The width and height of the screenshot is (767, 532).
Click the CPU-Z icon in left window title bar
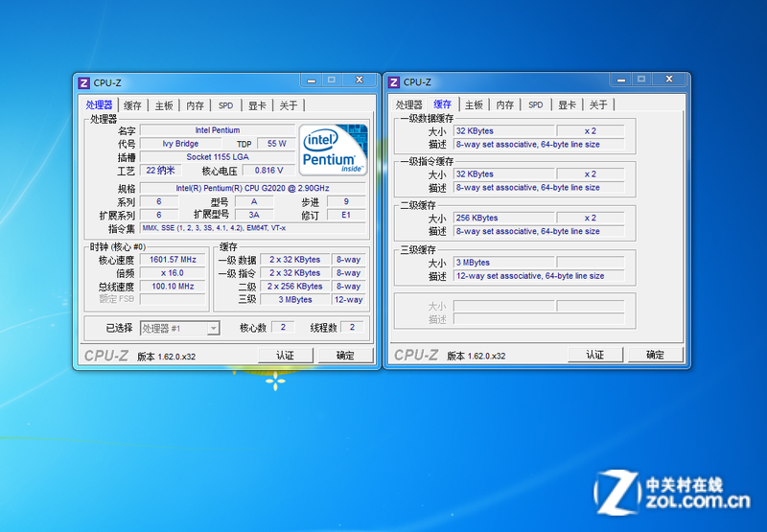[84, 82]
